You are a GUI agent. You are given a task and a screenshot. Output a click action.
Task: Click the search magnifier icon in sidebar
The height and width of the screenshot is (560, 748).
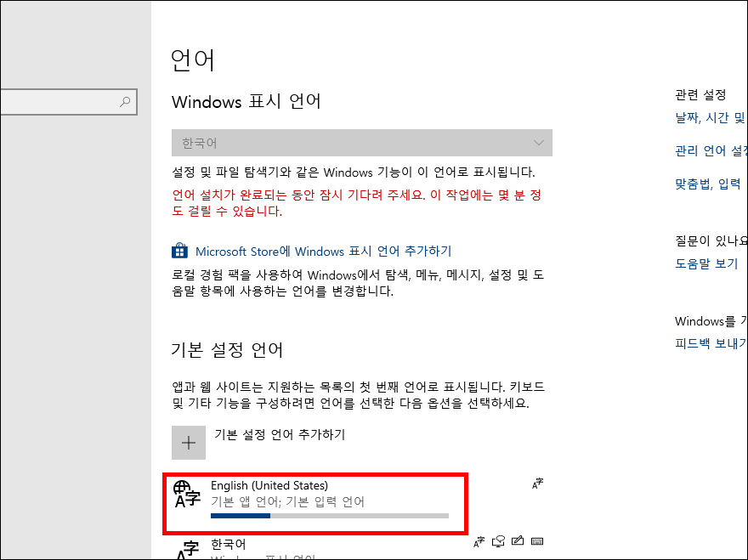125,101
